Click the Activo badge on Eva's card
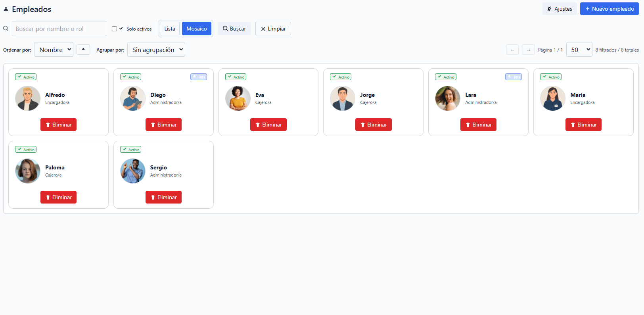The height and width of the screenshot is (315, 644). click(x=236, y=77)
